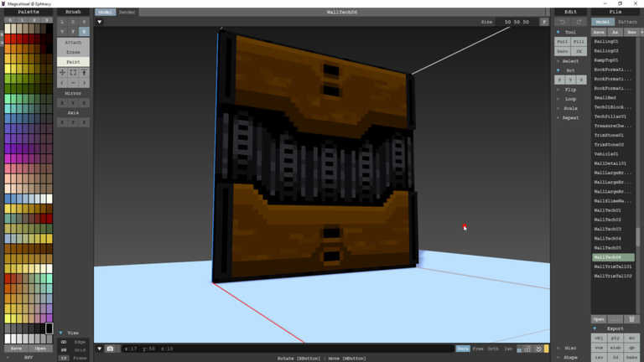644x362 pixels.
Task: Click the camera screenshot icon
Action: (x=110, y=349)
